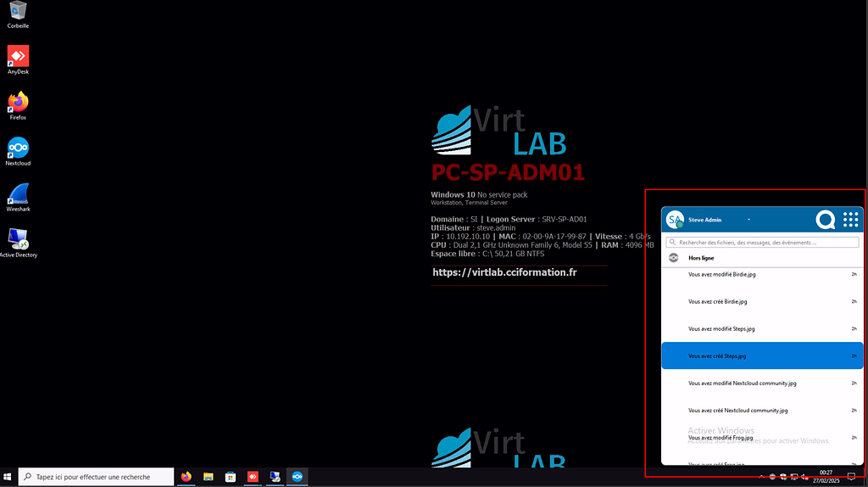This screenshot has width=868, height=487.
Task: Click the Nextcloud desktop shortcut icon
Action: pos(18,148)
